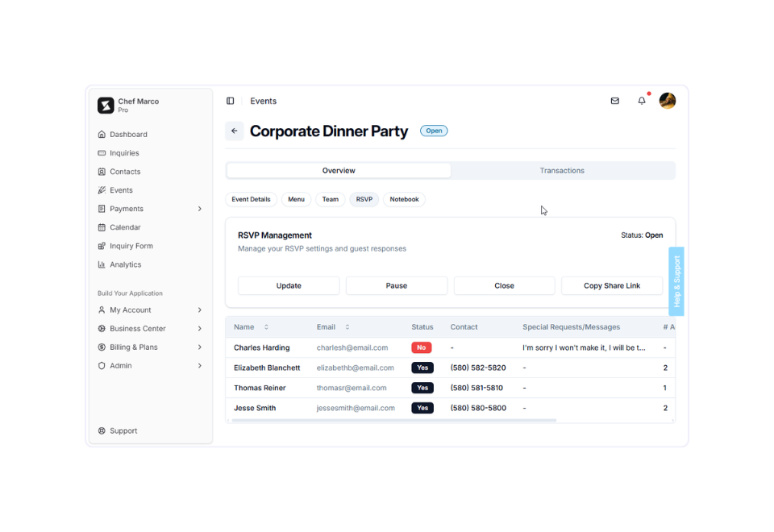The height and width of the screenshot is (532, 774).
Task: Expand the Billing & Plans chevron
Action: [x=200, y=347]
